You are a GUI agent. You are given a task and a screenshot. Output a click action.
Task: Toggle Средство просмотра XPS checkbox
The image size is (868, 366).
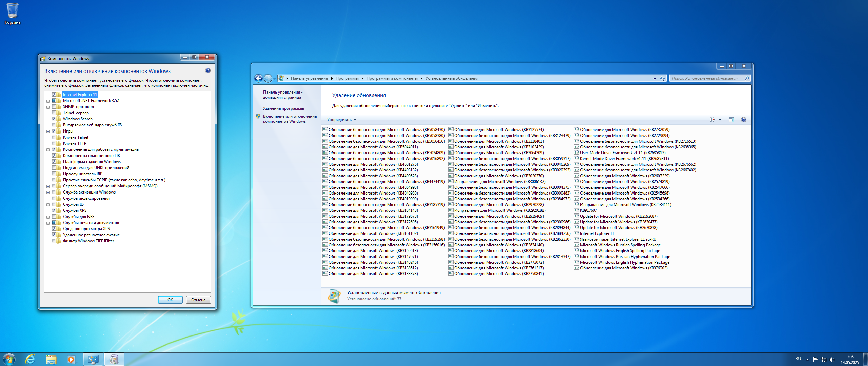point(54,229)
